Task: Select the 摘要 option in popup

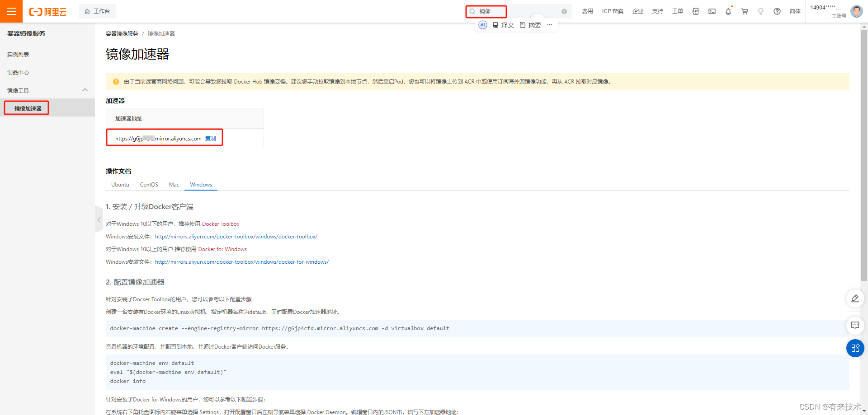Action: pyautogui.click(x=530, y=25)
